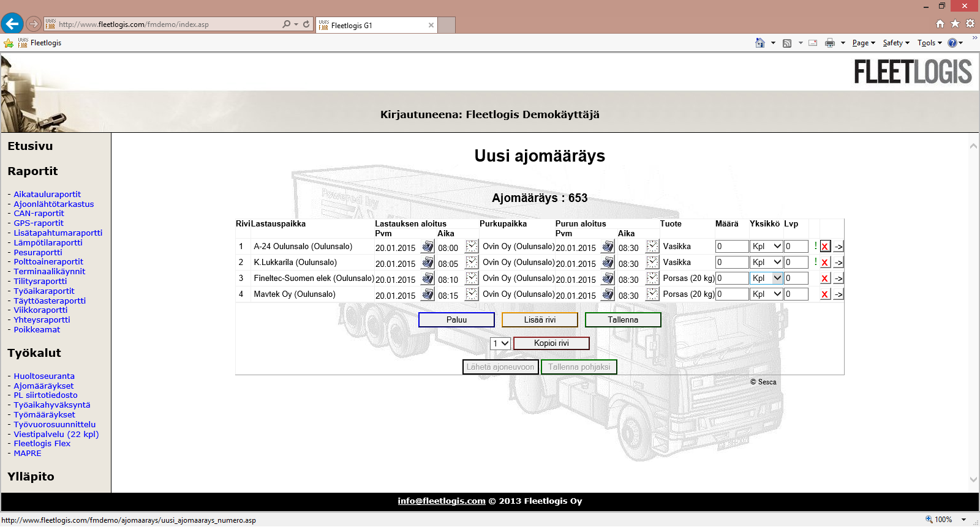
Task: Click the Lvp field for Mavtek Oy row
Action: pos(796,294)
